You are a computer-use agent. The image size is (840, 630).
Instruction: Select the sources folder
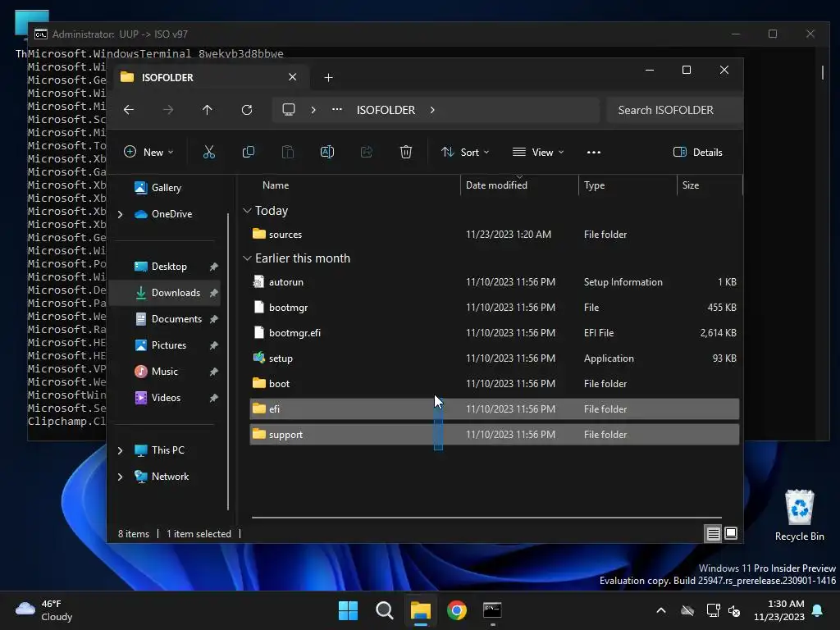(x=494, y=234)
